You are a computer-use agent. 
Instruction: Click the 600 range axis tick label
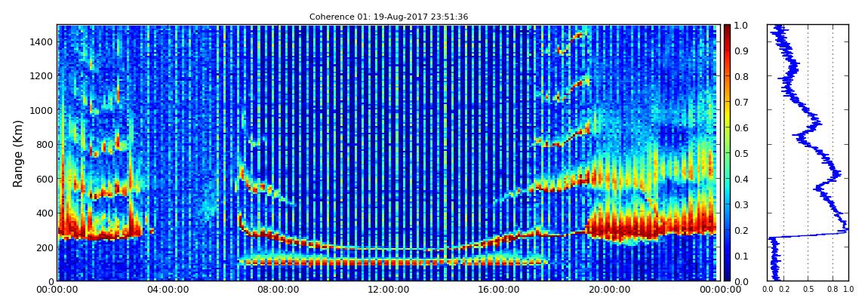(45, 179)
